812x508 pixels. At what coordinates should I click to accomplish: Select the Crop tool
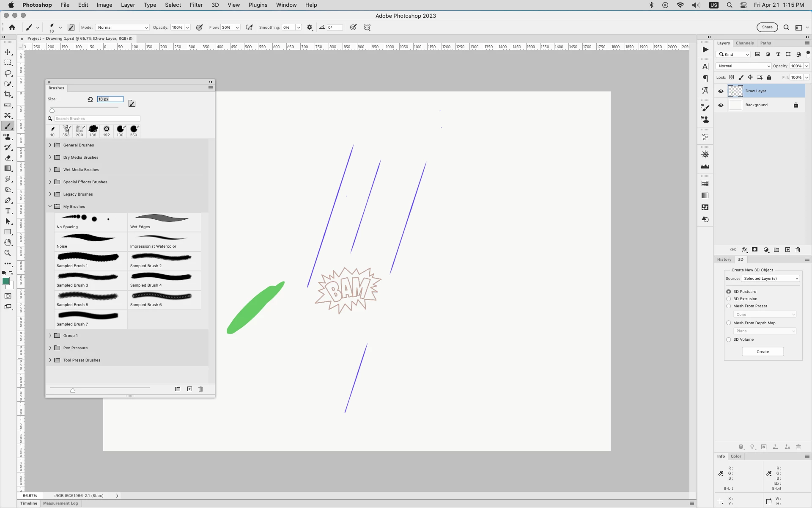point(8,94)
